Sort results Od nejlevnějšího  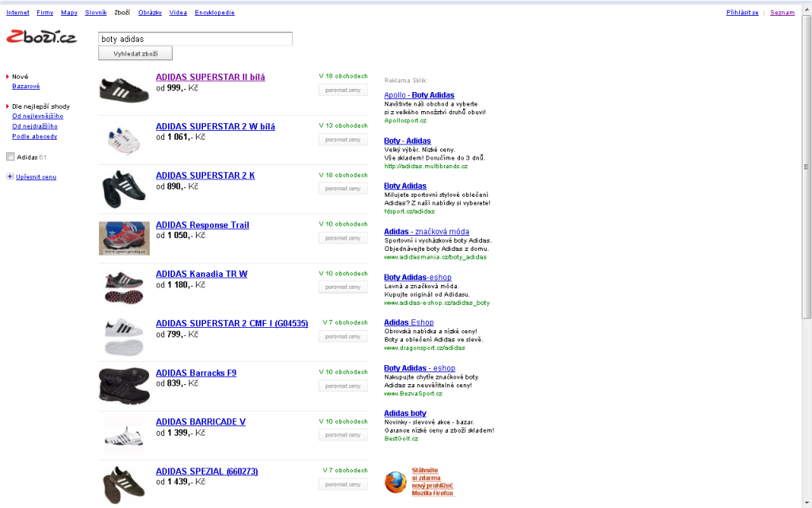tap(38, 116)
